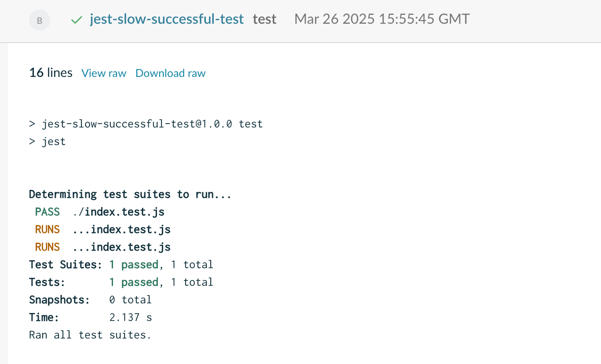Select the jest command line in the log
The width and height of the screenshot is (601, 364).
click(x=48, y=141)
